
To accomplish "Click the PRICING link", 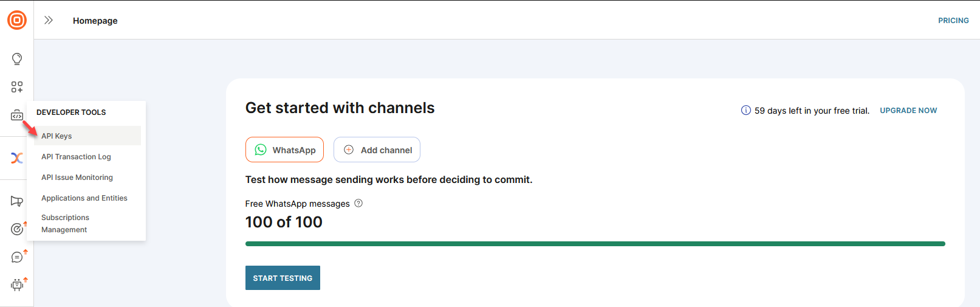I will (953, 21).
